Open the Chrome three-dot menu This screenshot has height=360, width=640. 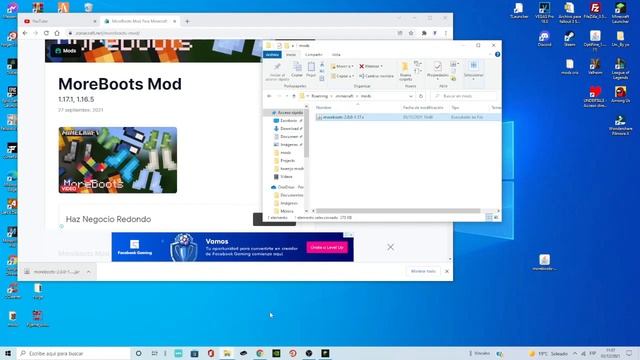point(446,33)
